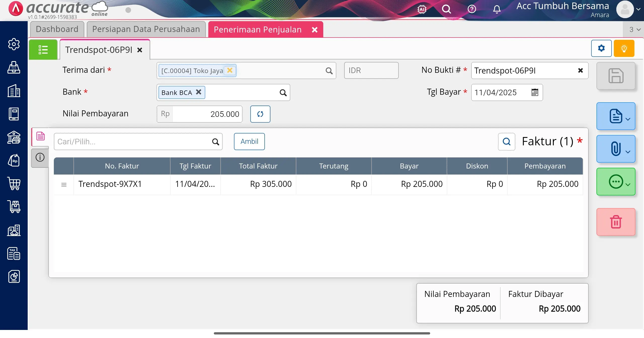Open the Cari/Pilih invoice lookup magnifier
644x338 pixels.
pos(216,142)
